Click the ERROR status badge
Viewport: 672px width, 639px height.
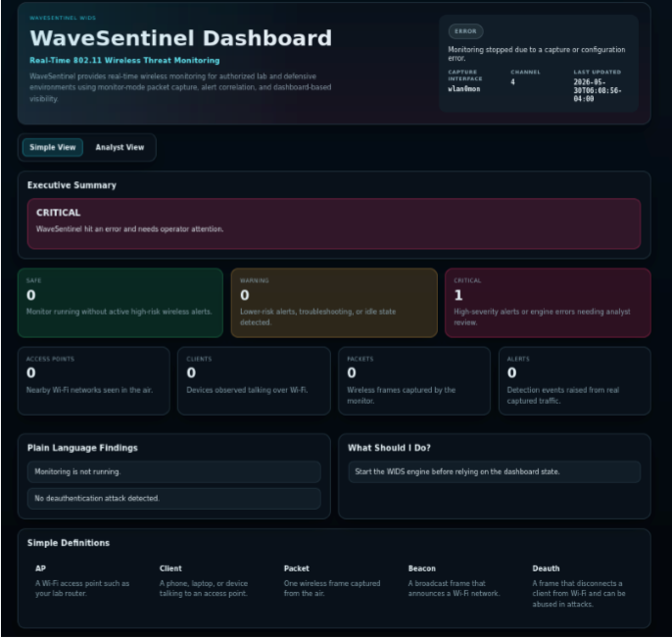465,31
